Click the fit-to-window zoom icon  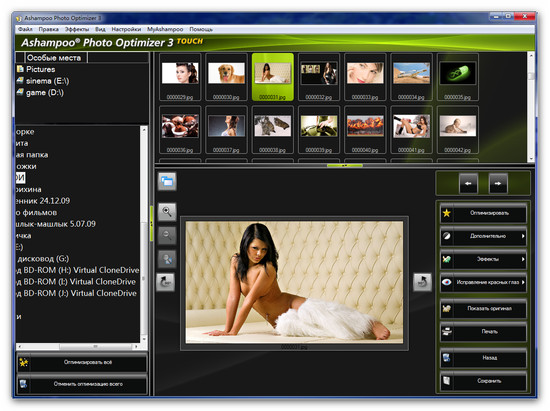point(167,259)
